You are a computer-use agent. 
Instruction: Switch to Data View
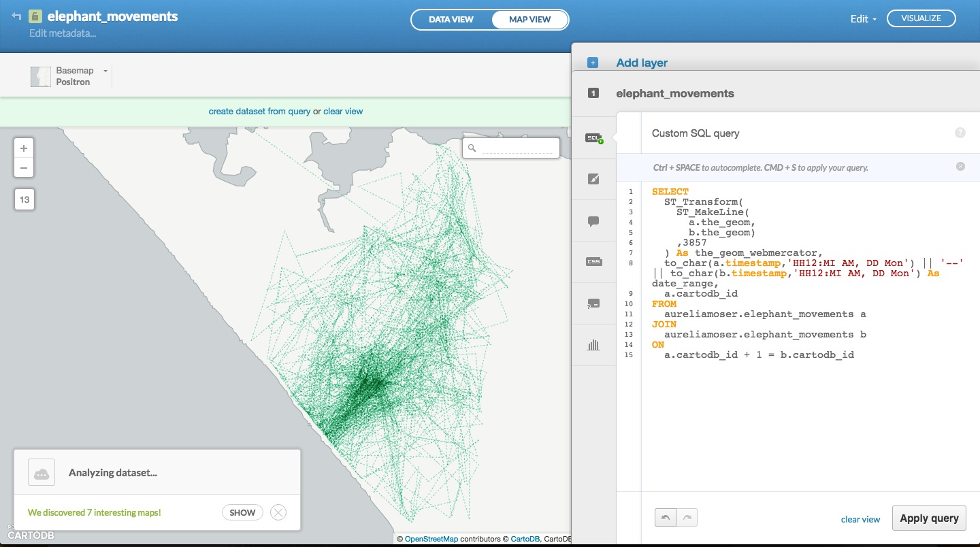pos(451,20)
